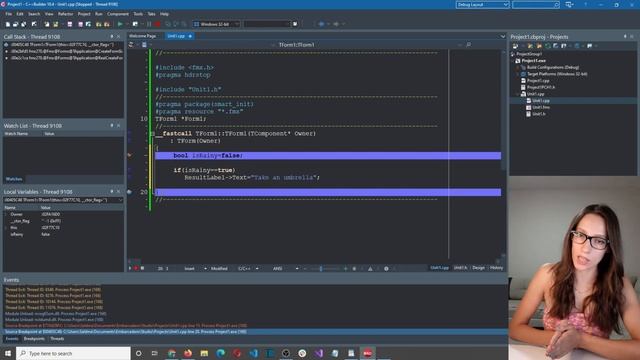
Task: Click the zoom in plus next to slider
Action: pos(346,269)
